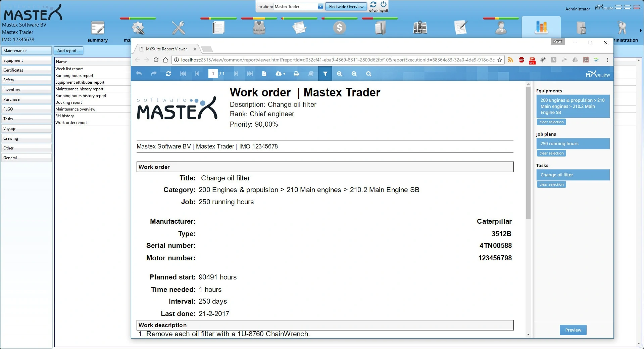Click the zoom out magnifier icon
The image size is (644, 349).
354,74
